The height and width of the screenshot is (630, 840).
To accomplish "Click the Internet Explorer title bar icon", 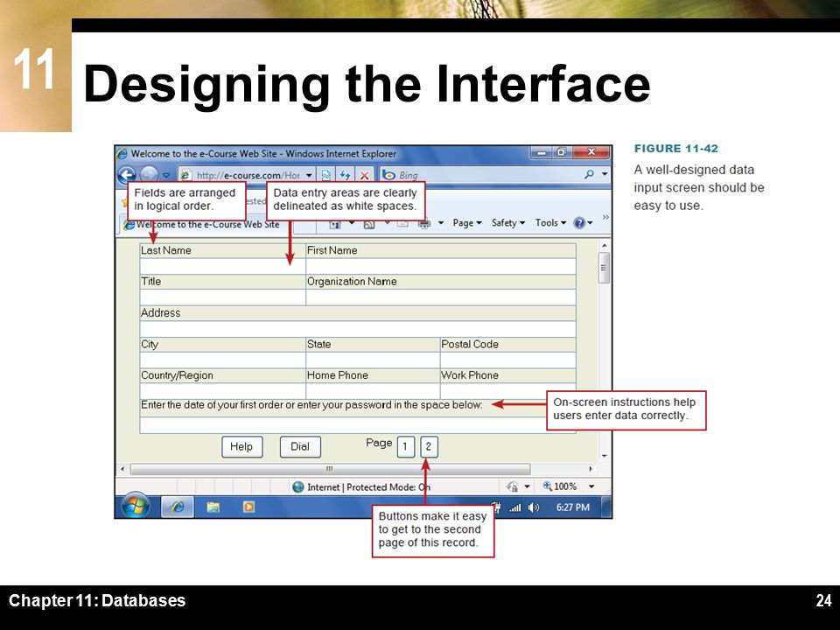I will click(122, 154).
